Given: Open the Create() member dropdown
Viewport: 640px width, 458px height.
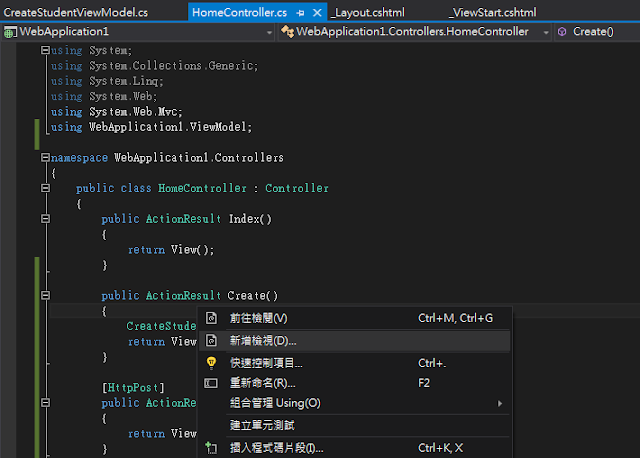Looking at the screenshot, I should tap(632, 32).
